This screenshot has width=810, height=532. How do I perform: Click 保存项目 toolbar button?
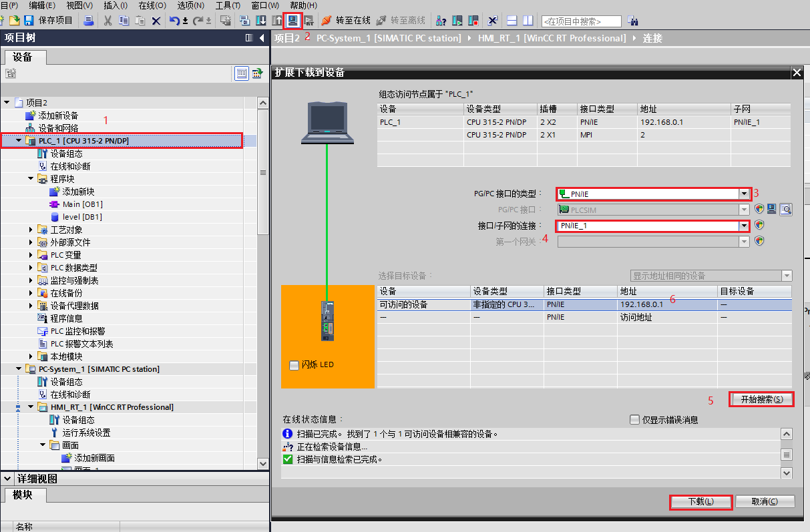(49, 21)
